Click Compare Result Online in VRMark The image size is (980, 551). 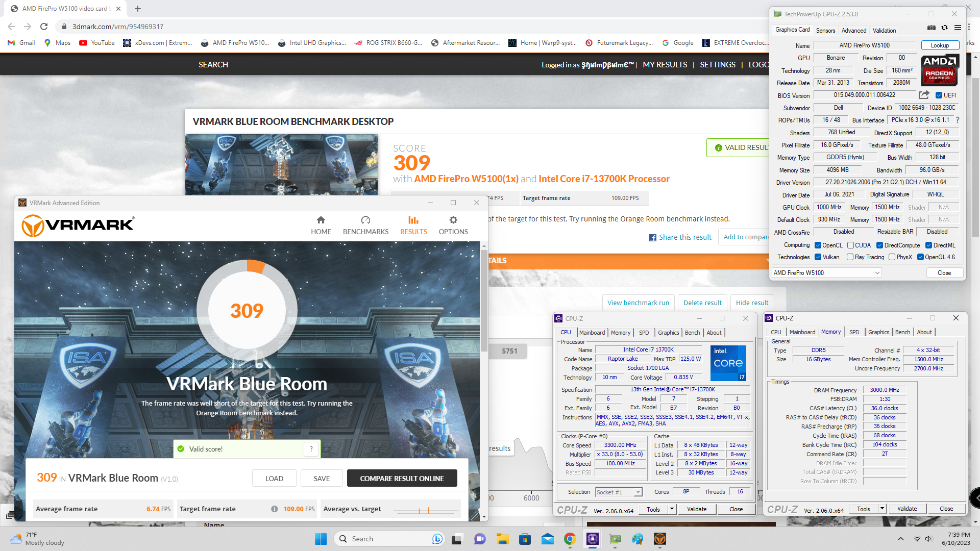[402, 479]
